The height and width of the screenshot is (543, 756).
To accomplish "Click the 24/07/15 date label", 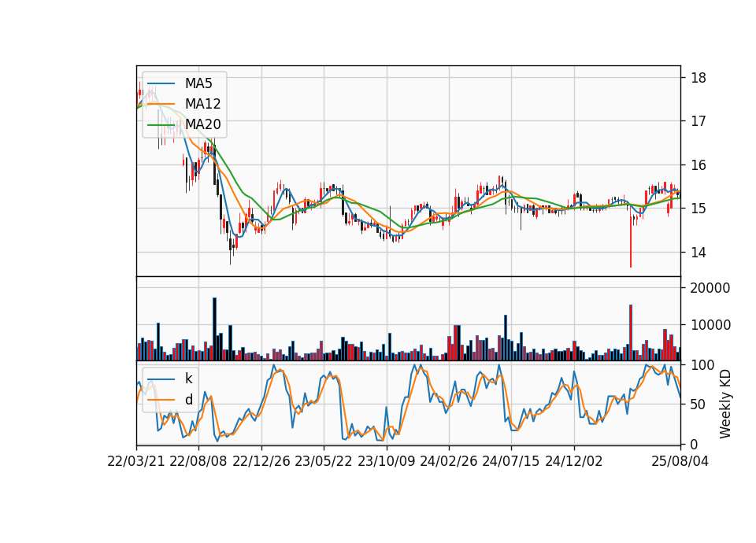I will coord(510,461).
